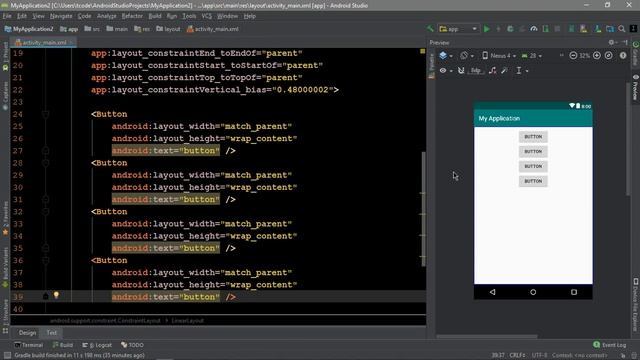Click the Sync Project with Gradle icon
The image size is (640, 360).
tap(571, 29)
